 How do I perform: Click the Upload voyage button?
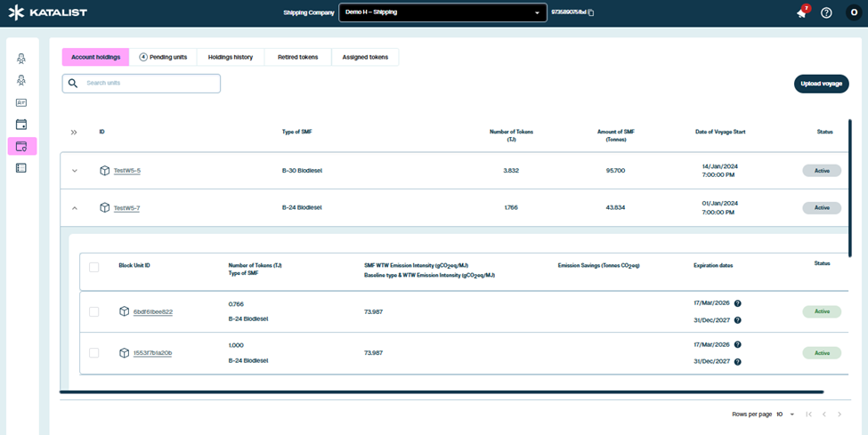point(821,84)
